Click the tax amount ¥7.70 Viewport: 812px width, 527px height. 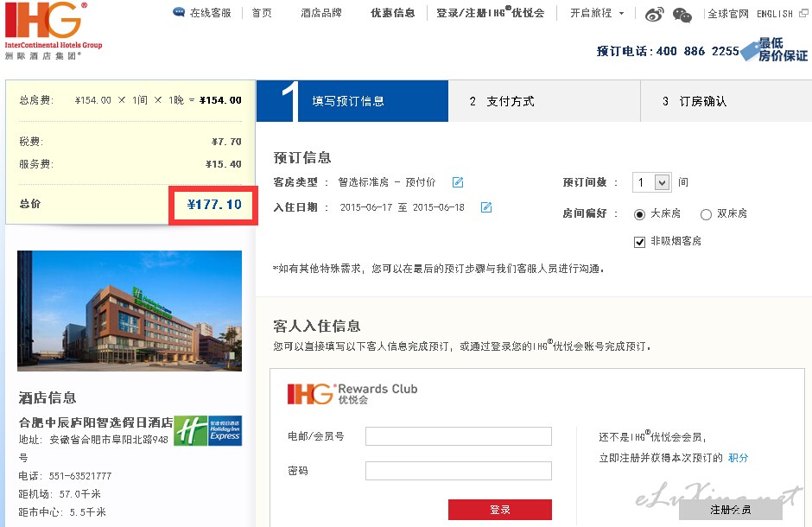(x=226, y=142)
